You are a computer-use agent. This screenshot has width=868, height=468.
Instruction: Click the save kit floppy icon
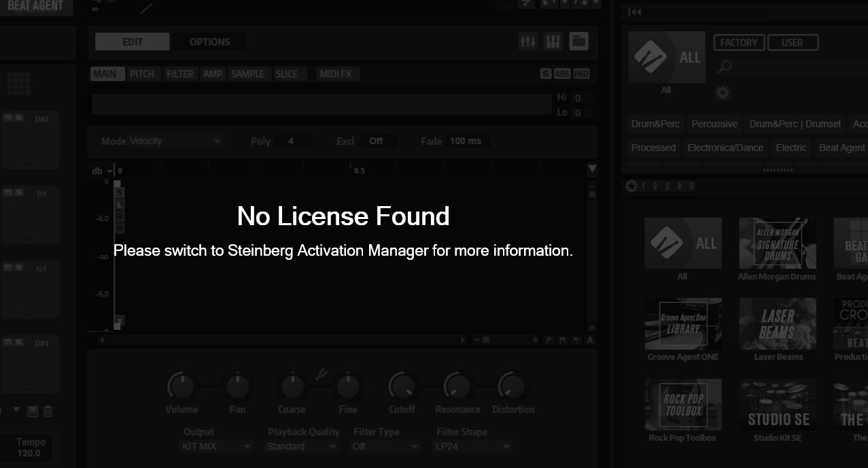point(33,411)
